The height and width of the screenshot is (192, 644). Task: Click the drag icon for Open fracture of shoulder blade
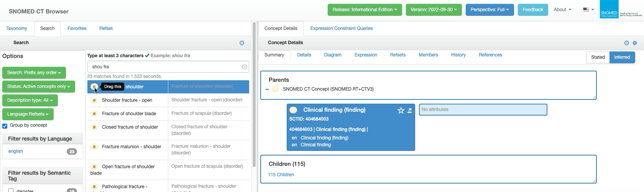point(94,167)
